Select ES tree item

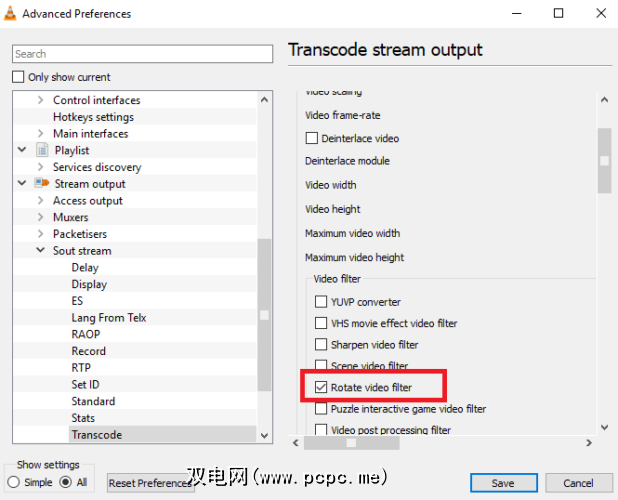[x=77, y=301]
